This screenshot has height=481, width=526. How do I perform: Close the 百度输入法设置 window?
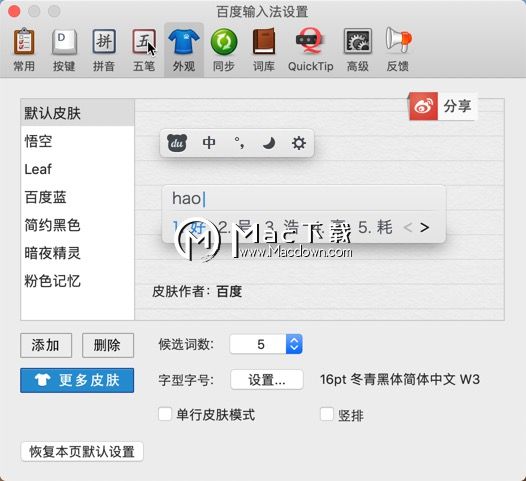pyautogui.click(x=14, y=11)
